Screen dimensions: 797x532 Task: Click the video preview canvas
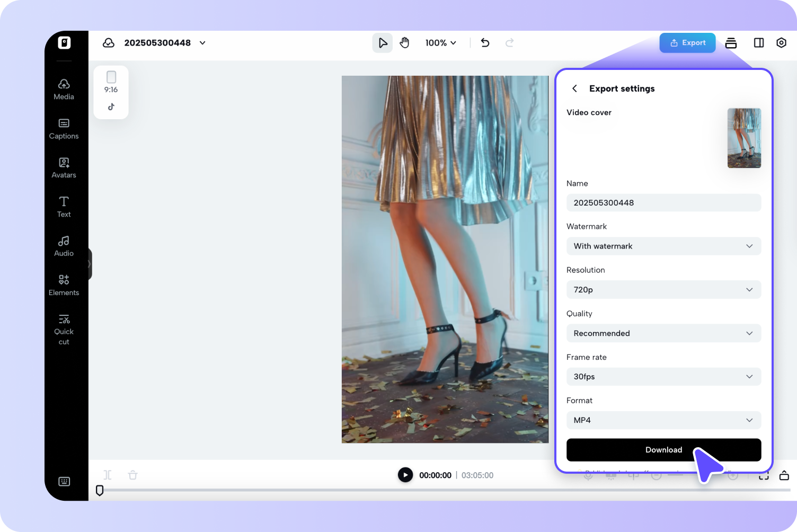pos(445,260)
